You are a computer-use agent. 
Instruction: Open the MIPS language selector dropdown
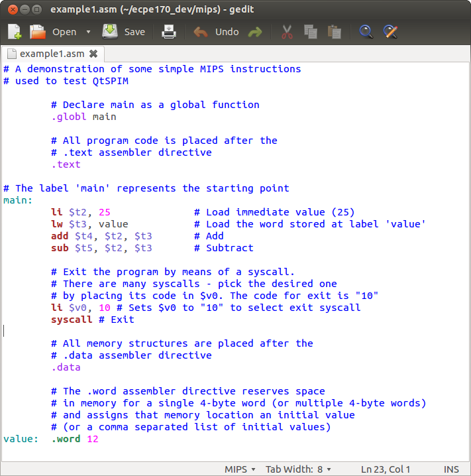(240, 469)
